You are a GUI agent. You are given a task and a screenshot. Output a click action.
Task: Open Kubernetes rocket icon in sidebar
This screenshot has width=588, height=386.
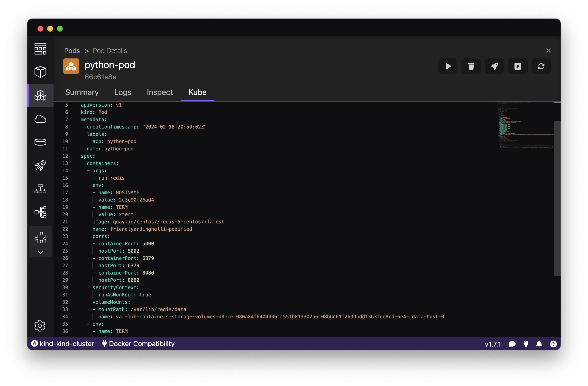click(40, 165)
